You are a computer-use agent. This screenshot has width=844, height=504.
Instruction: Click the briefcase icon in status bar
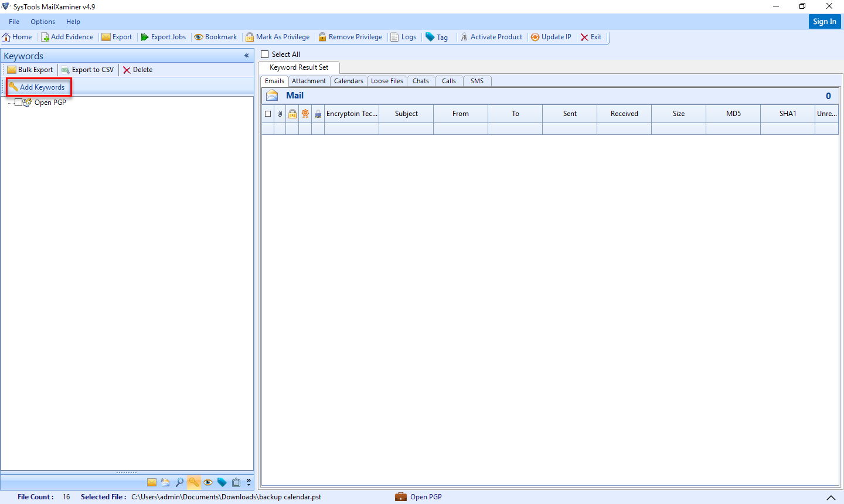pos(401,497)
